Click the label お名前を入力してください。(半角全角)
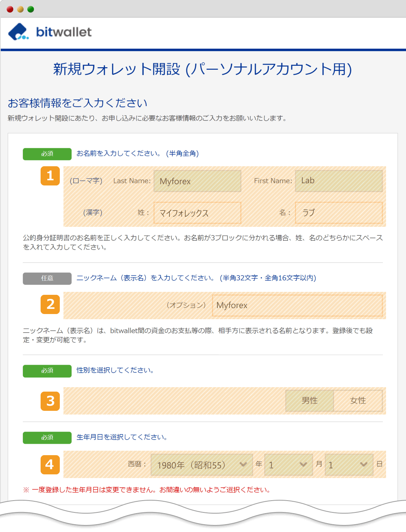 tap(138, 154)
